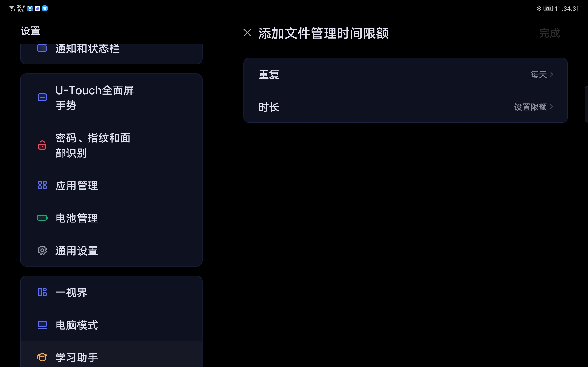Tap the Bluetooth status bar icon
The height and width of the screenshot is (367, 588).
(x=539, y=8)
